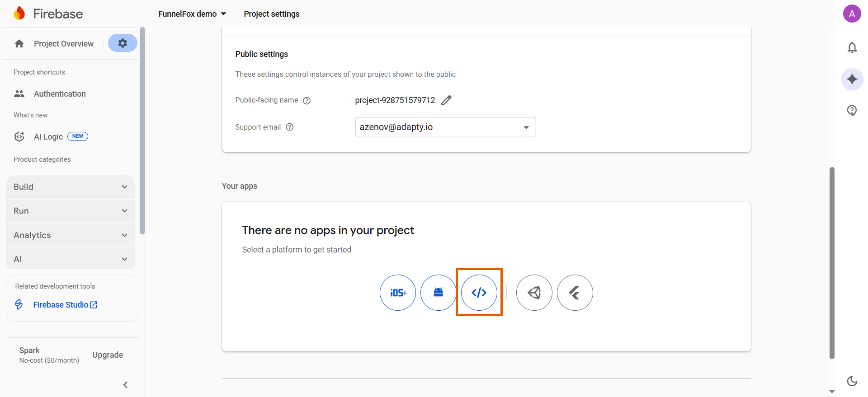868x397 pixels.
Task: Click 'Public settings' heading
Action: pos(262,54)
